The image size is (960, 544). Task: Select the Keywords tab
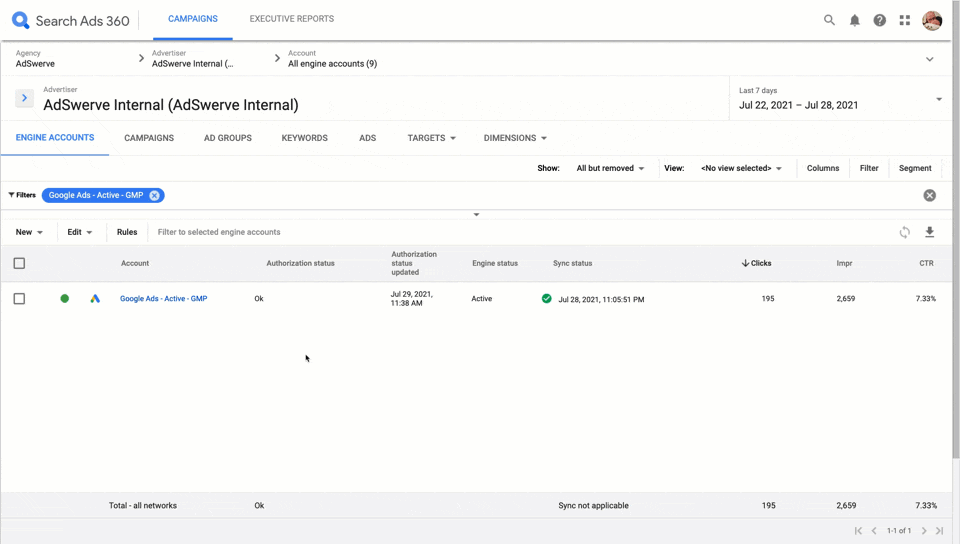click(x=304, y=138)
